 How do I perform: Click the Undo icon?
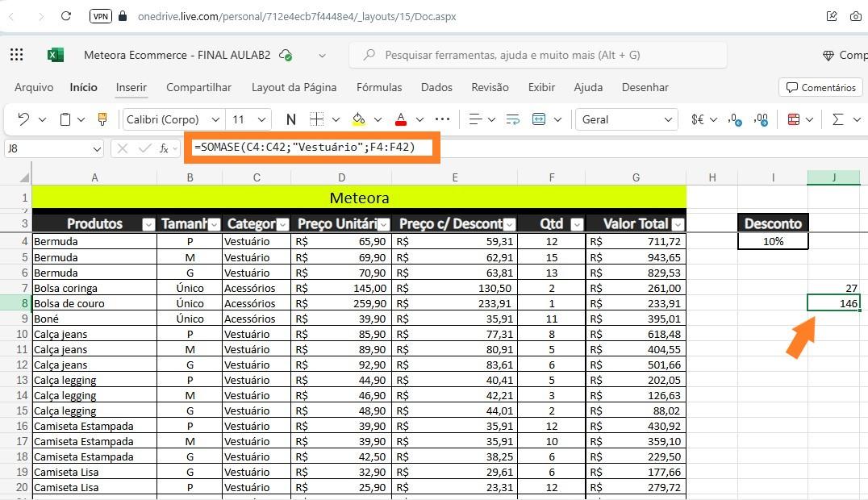23,119
